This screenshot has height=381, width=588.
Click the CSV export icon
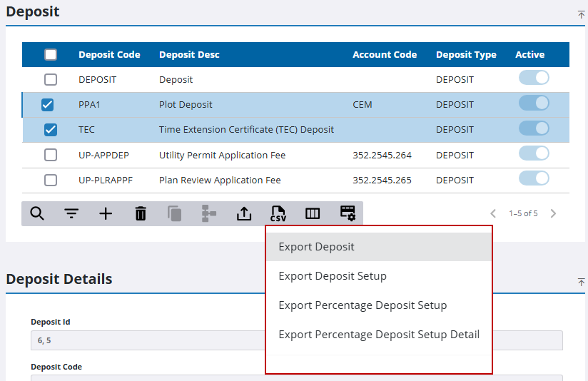pos(278,213)
